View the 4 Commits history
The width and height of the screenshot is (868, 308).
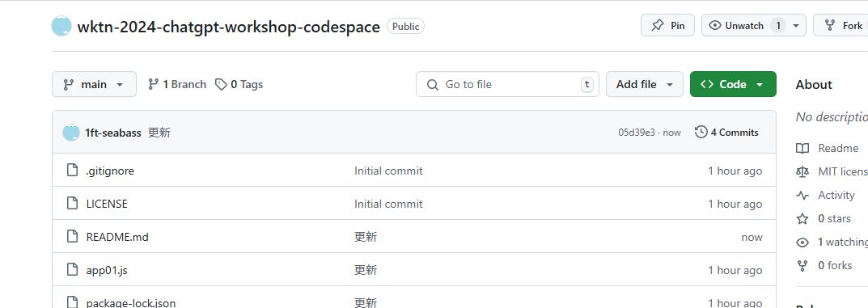click(727, 132)
